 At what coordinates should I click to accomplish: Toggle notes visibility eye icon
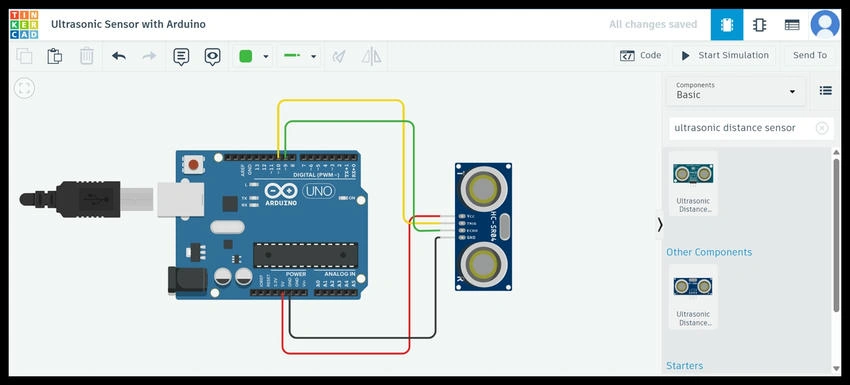click(x=212, y=56)
